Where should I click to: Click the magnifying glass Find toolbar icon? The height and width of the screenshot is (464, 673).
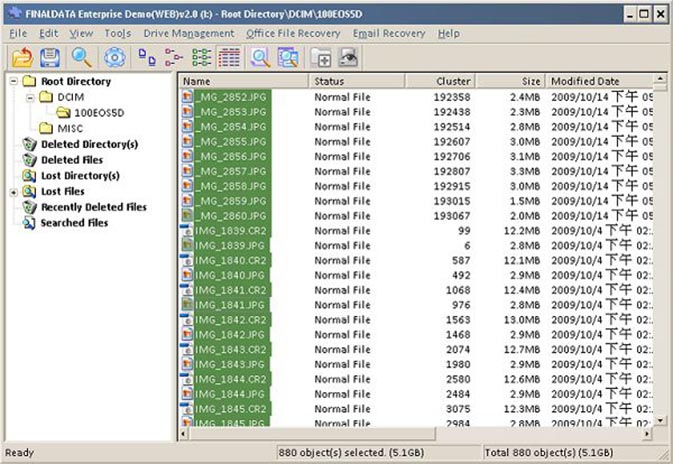click(82, 58)
